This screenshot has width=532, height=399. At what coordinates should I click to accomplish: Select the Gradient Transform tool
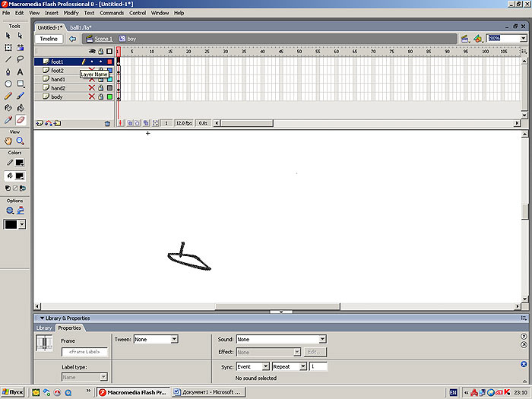coord(21,47)
